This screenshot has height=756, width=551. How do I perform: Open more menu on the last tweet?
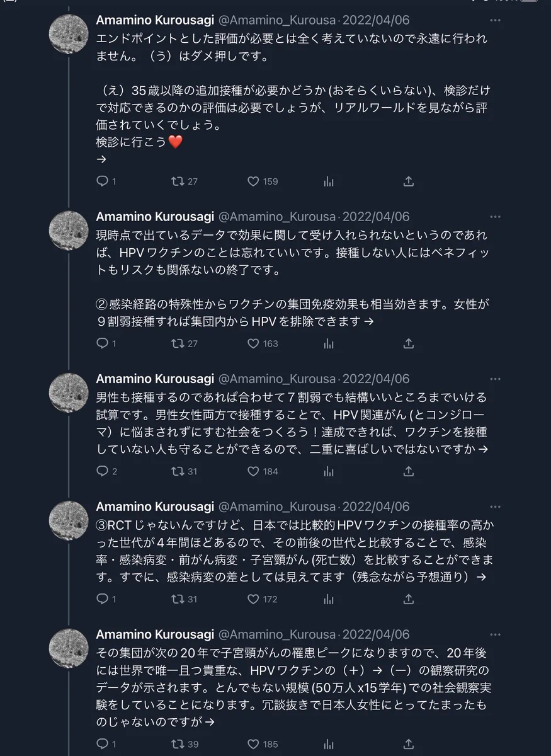click(x=496, y=634)
